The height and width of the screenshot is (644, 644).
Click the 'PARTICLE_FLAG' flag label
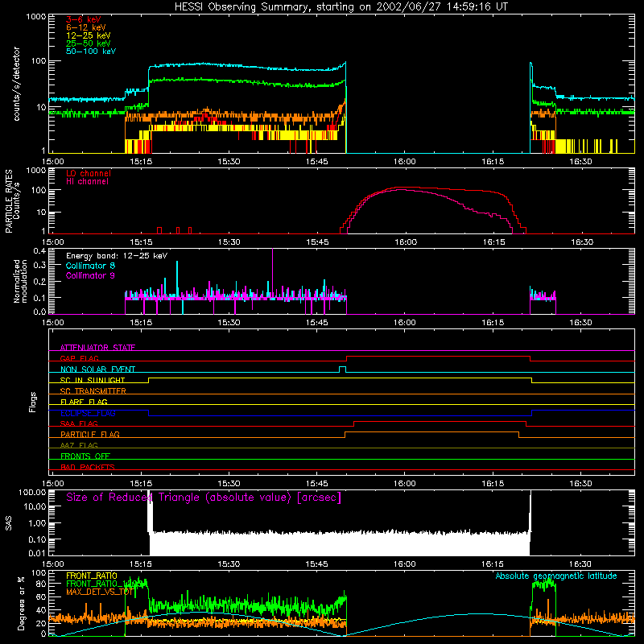point(90,434)
